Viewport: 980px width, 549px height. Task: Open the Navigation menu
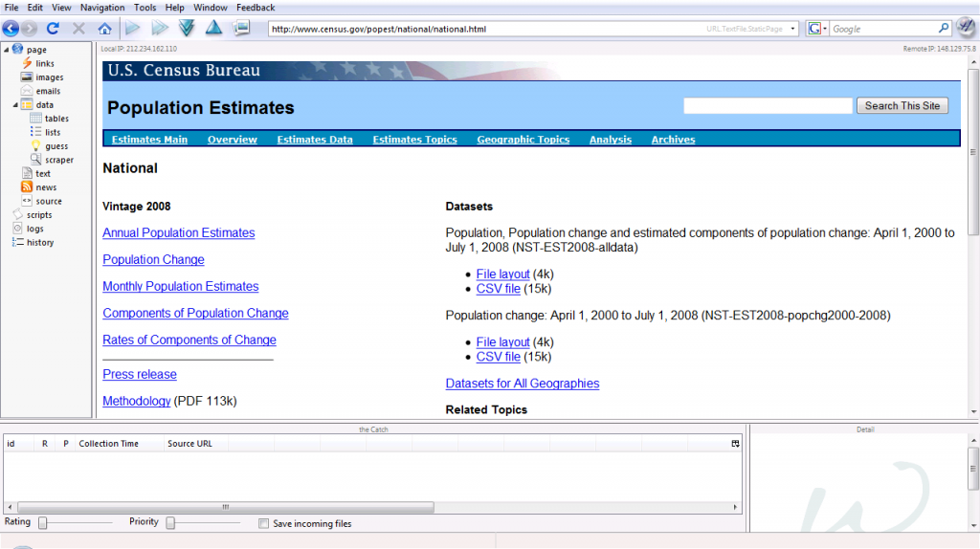pos(102,8)
